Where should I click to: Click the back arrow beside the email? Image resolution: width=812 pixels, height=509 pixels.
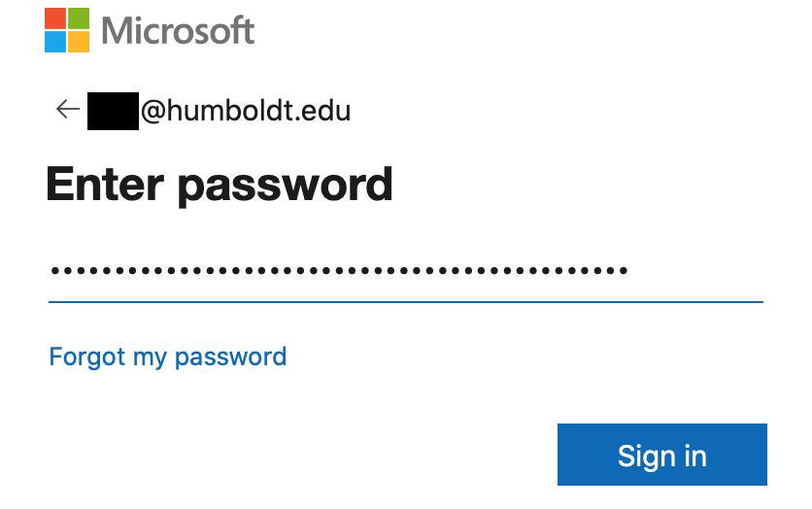coord(68,109)
